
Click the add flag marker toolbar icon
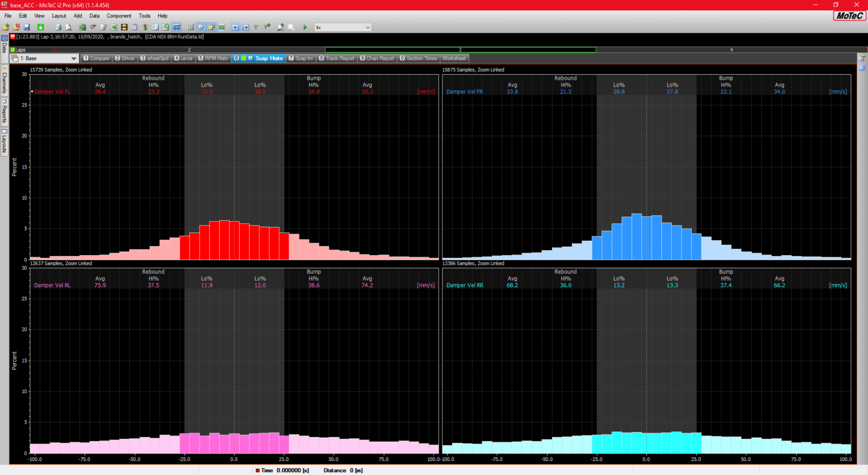[267, 27]
